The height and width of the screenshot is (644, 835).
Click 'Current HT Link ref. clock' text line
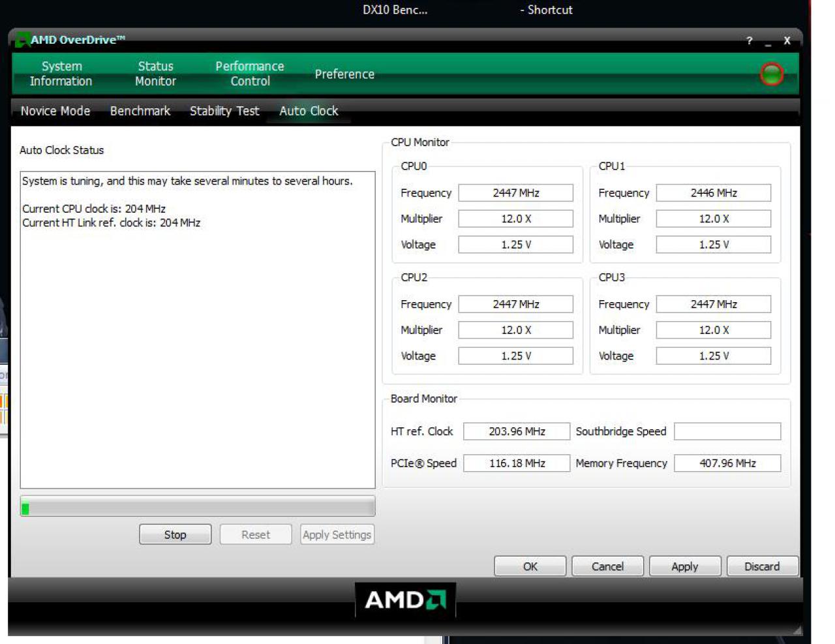coord(112,222)
